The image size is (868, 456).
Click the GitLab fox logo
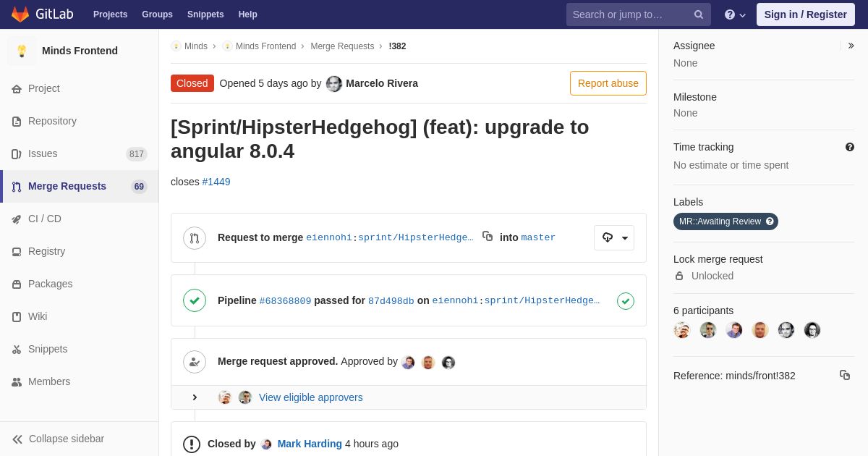point(20,14)
